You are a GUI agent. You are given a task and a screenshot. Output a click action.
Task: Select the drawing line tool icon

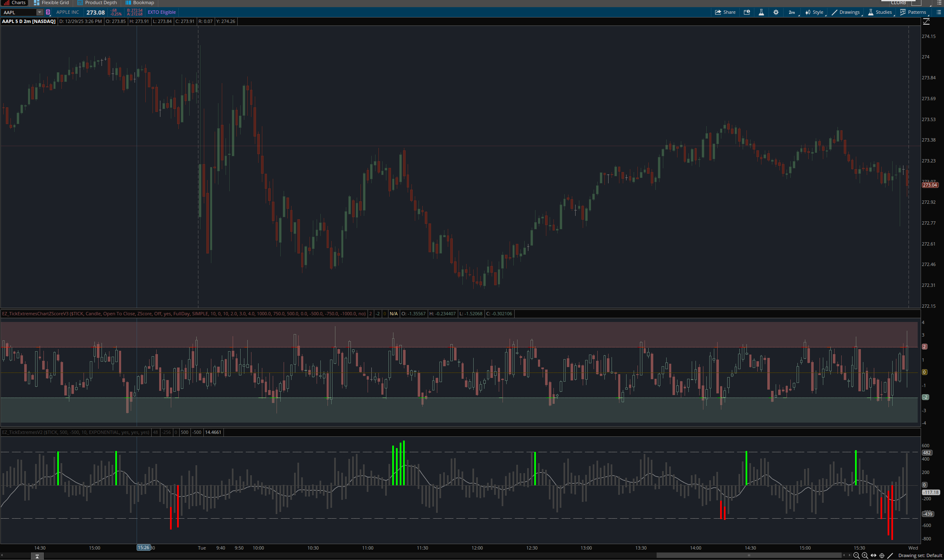click(890, 555)
